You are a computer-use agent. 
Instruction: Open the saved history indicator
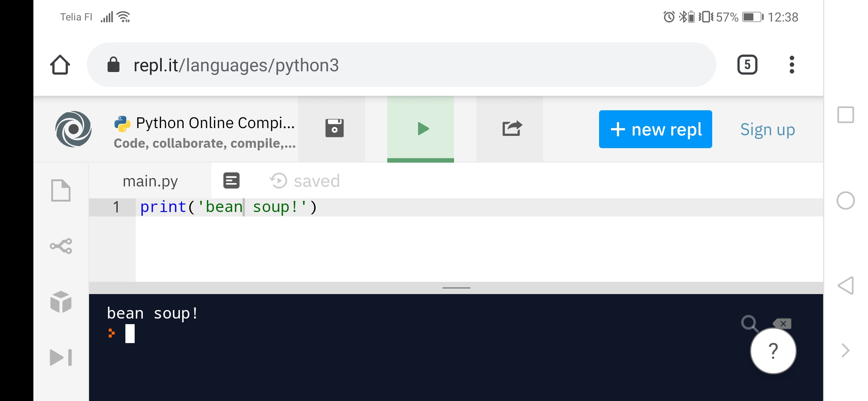(x=304, y=181)
